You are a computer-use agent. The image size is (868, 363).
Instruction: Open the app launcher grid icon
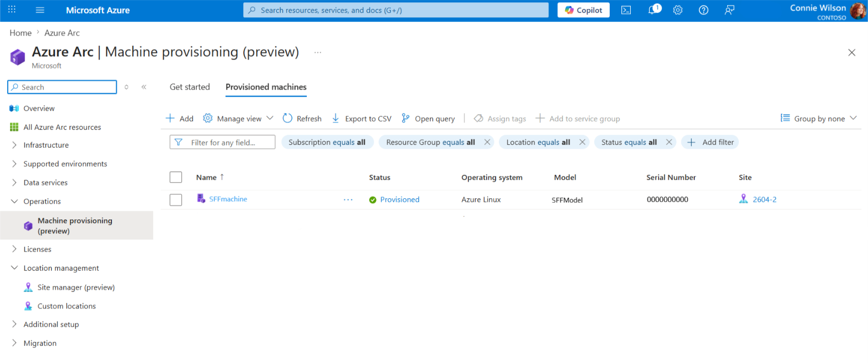click(x=12, y=10)
